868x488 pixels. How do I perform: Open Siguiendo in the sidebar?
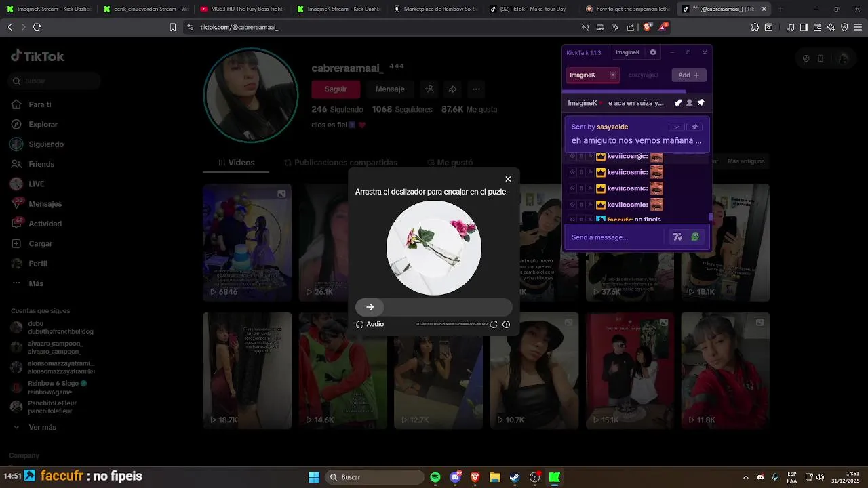coord(45,144)
